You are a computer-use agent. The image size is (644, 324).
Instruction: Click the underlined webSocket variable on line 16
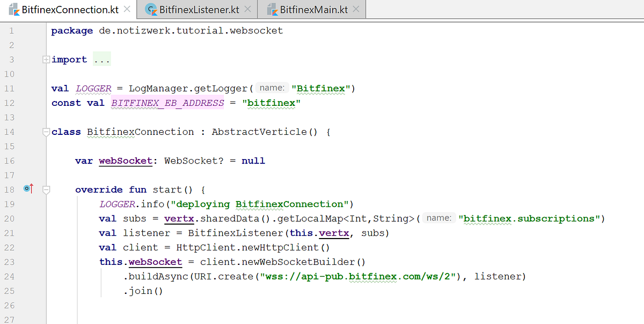tap(125, 160)
